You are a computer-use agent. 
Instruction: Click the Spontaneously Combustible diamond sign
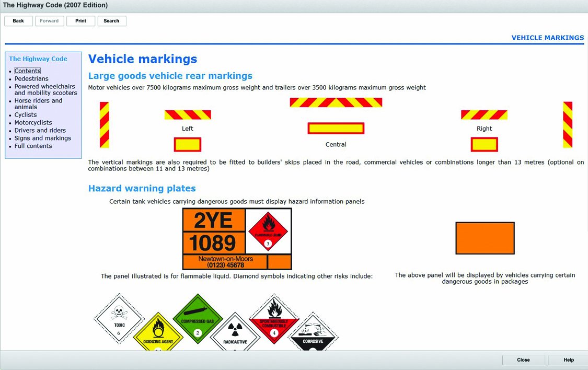coord(274,319)
